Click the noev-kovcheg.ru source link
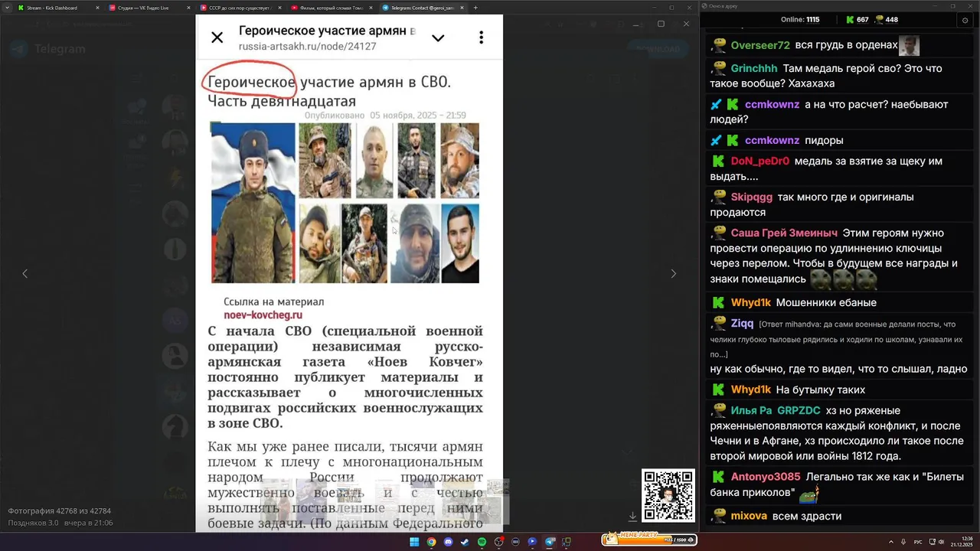This screenshot has width=980, height=551. 263,315
